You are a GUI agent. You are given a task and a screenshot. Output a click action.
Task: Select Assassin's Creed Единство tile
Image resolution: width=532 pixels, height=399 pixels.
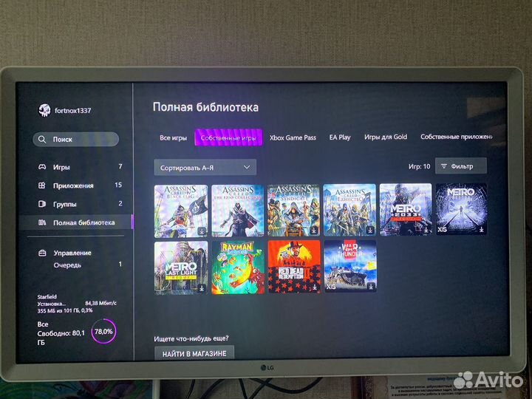coord(349,210)
